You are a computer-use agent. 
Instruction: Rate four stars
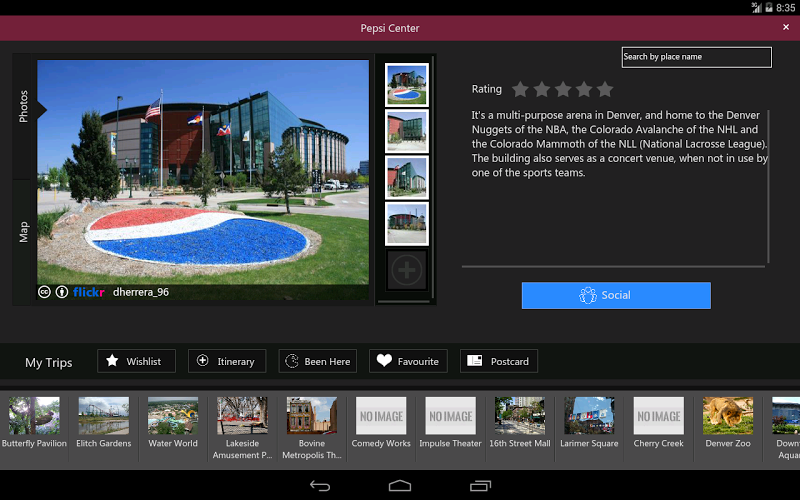click(584, 89)
